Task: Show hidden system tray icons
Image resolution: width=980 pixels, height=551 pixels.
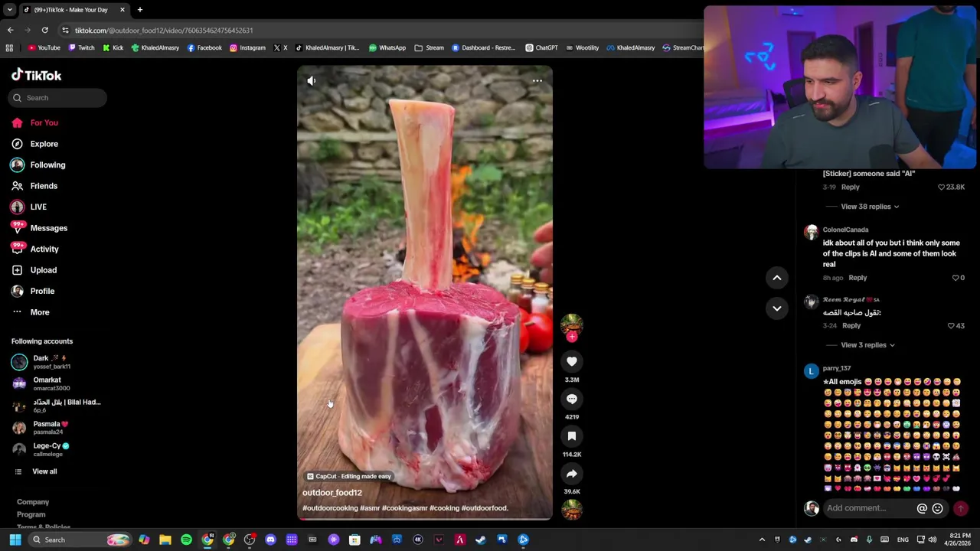Action: pos(762,540)
